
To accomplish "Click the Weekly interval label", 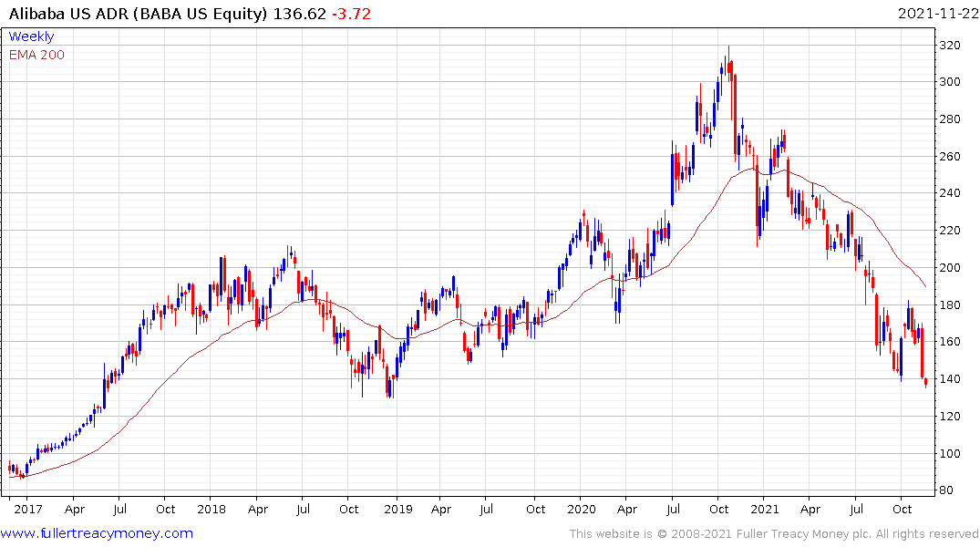I will [31, 36].
